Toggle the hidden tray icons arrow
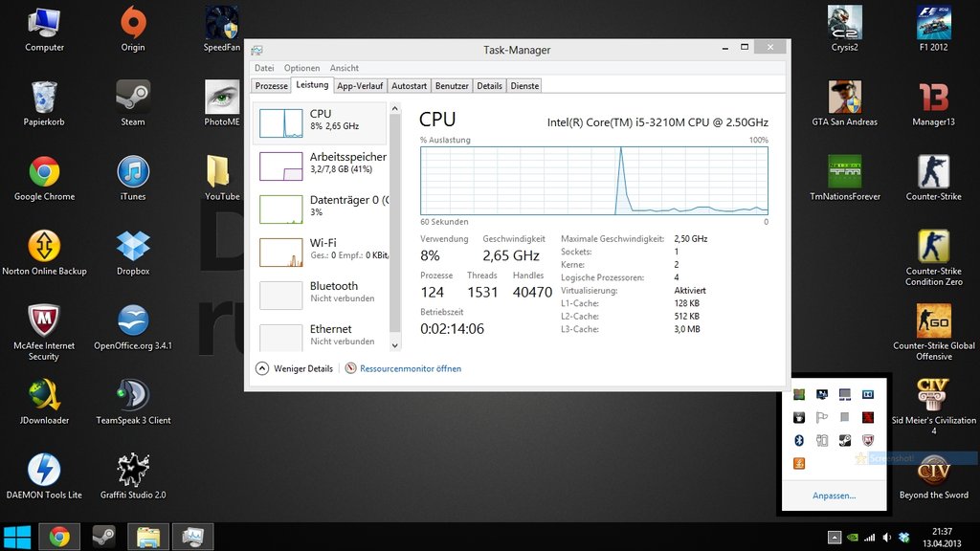This screenshot has height=551, width=980. click(x=835, y=538)
